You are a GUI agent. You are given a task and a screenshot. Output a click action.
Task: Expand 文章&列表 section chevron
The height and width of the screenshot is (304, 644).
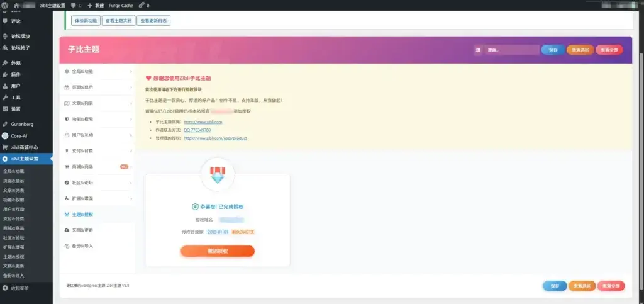[131, 103]
